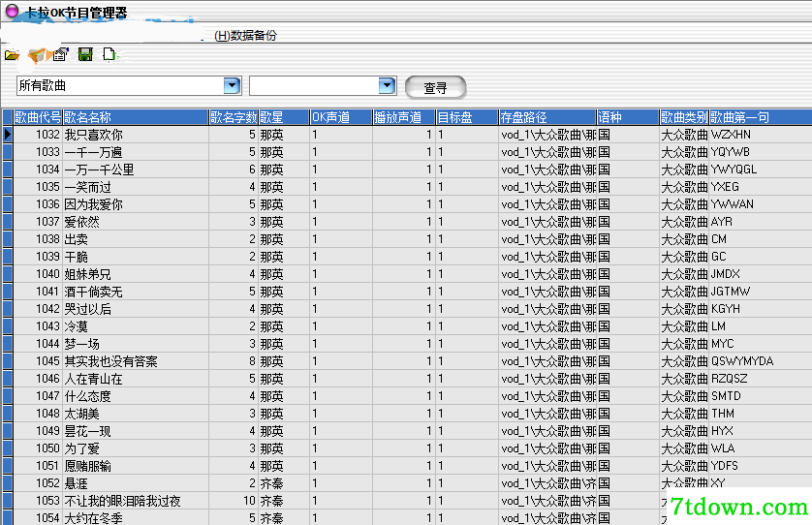Select song name 因为我爱你

pos(94,204)
